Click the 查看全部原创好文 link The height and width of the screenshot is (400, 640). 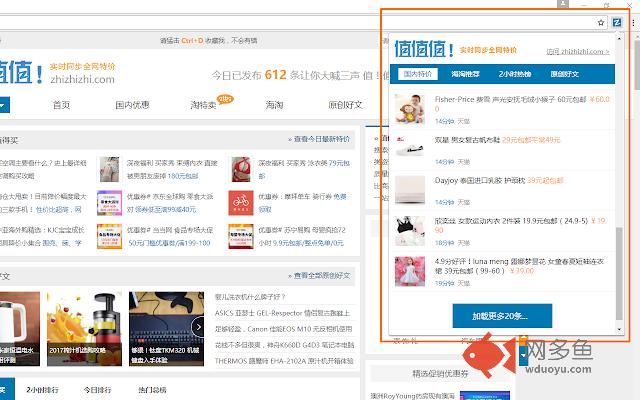click(x=319, y=276)
